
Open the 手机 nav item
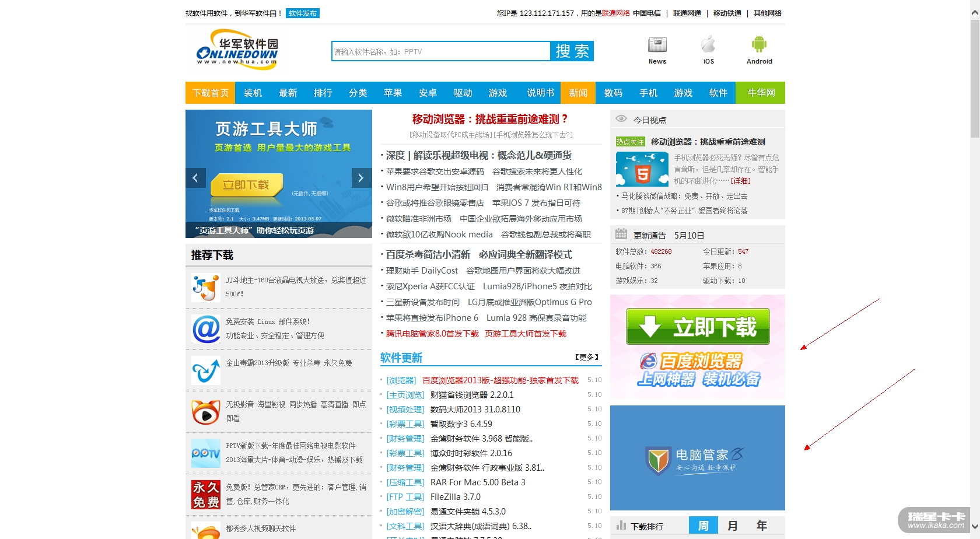[x=649, y=93]
